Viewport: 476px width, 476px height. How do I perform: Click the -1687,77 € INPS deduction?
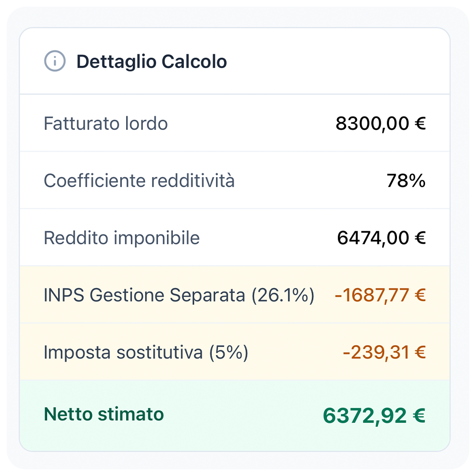point(379,295)
